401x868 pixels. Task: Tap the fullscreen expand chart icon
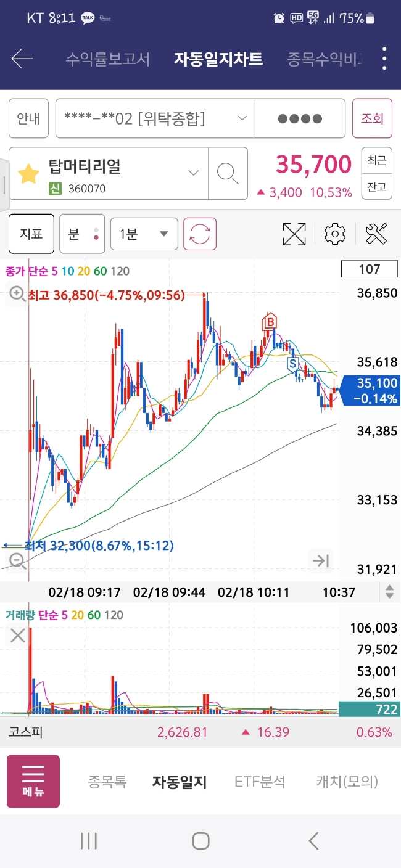pyautogui.click(x=294, y=234)
